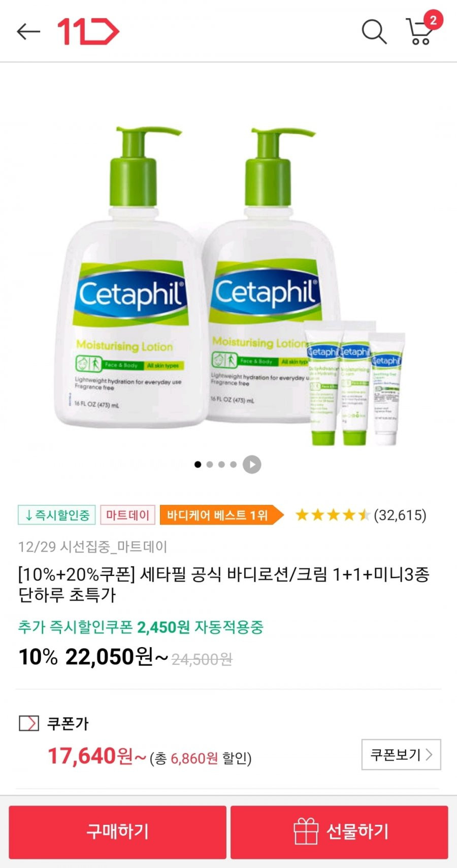
Task: Tap the 구매하기 purchase button
Action: [x=117, y=832]
